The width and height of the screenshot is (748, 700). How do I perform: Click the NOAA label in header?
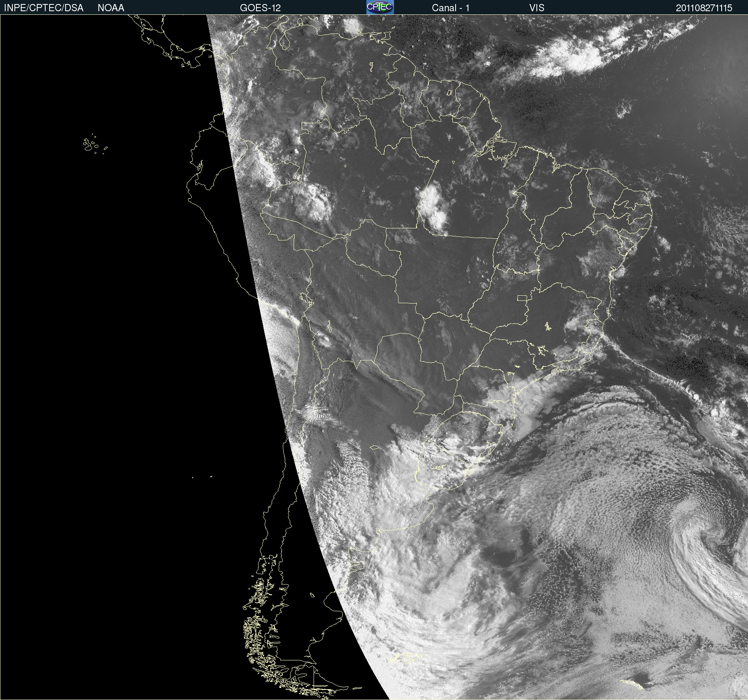pos(111,8)
